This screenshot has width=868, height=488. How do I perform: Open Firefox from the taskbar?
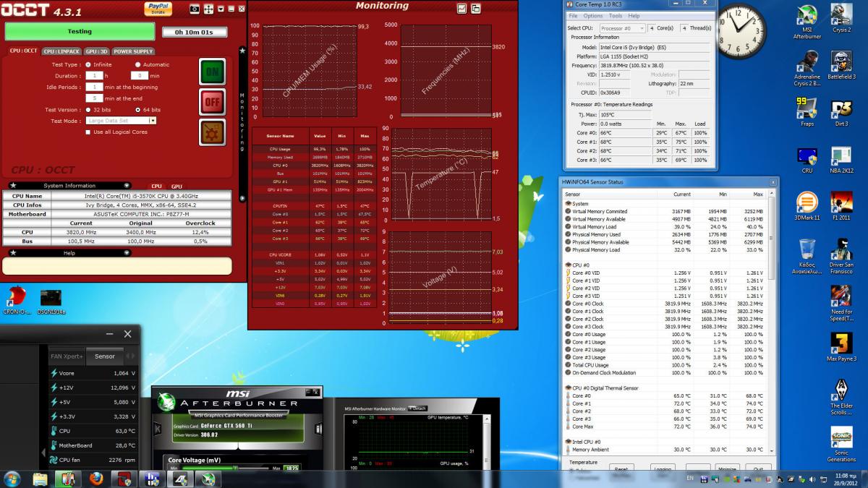click(96, 479)
